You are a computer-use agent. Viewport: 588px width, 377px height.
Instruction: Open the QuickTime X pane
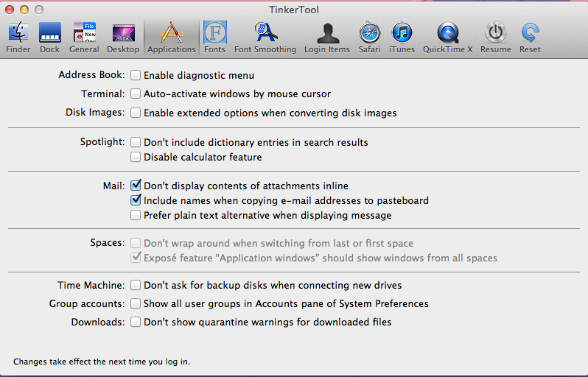pos(448,38)
